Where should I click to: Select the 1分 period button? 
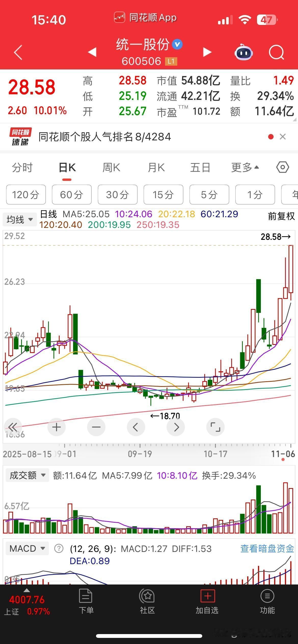(255, 195)
